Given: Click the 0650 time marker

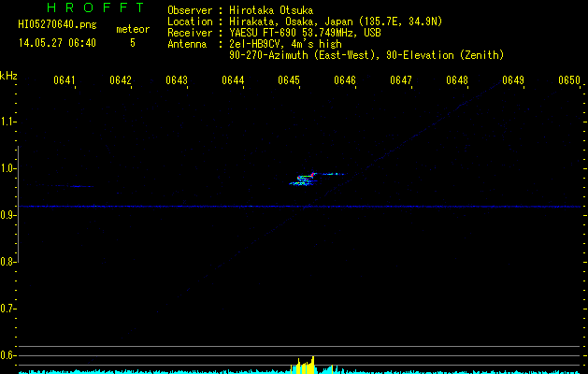Looking at the screenshot, I should [569, 80].
